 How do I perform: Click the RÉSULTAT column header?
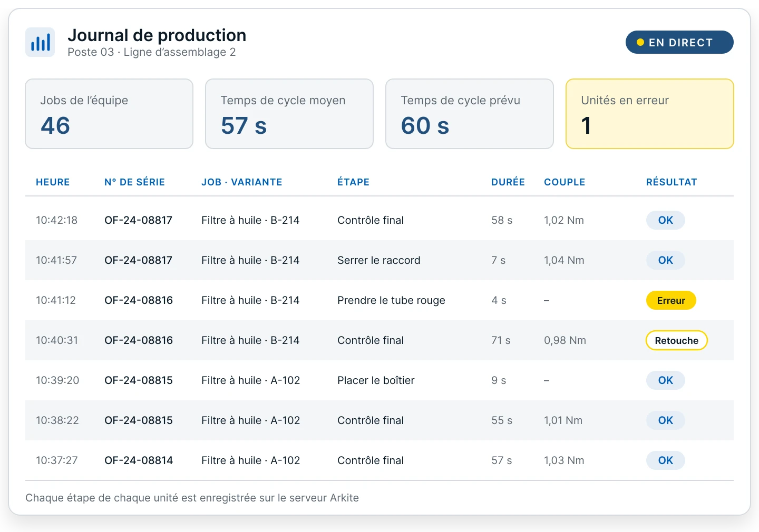point(672,182)
